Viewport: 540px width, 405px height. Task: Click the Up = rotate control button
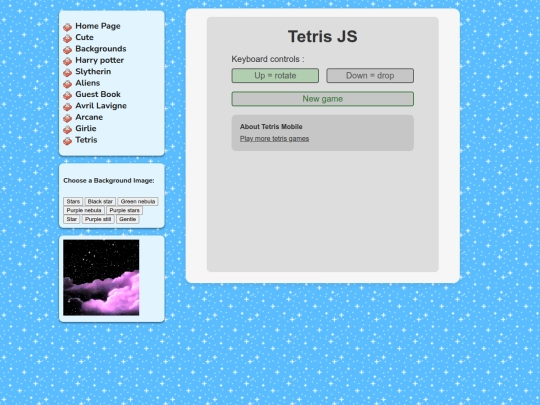coord(275,75)
